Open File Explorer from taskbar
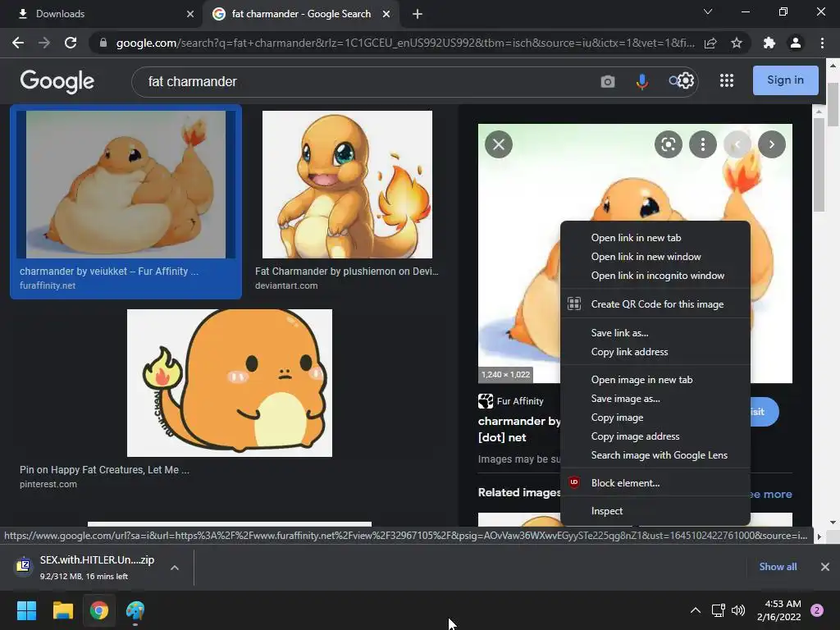Image resolution: width=840 pixels, height=630 pixels. (x=62, y=610)
